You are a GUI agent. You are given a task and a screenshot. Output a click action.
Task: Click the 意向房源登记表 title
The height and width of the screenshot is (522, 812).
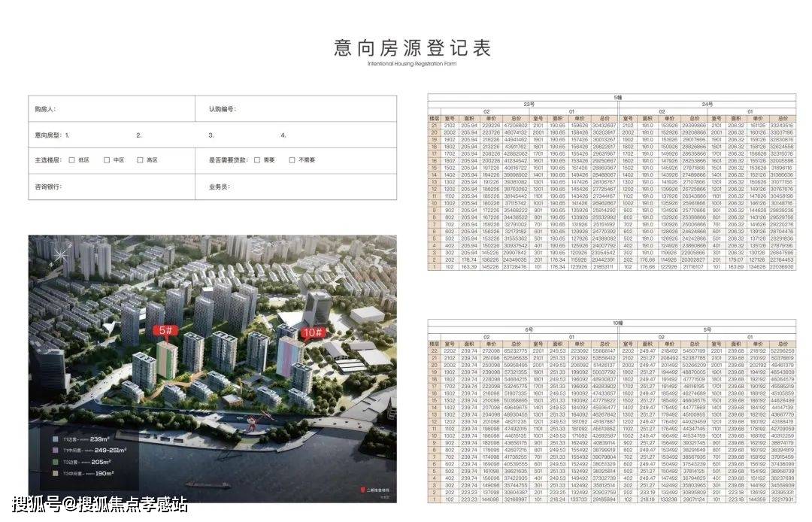coord(412,47)
